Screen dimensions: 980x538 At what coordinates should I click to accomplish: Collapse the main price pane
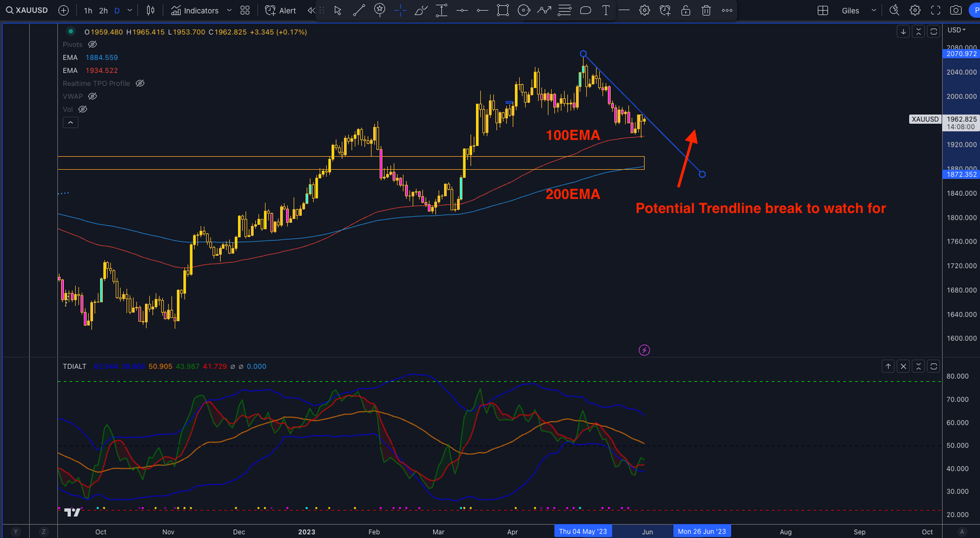pos(919,31)
